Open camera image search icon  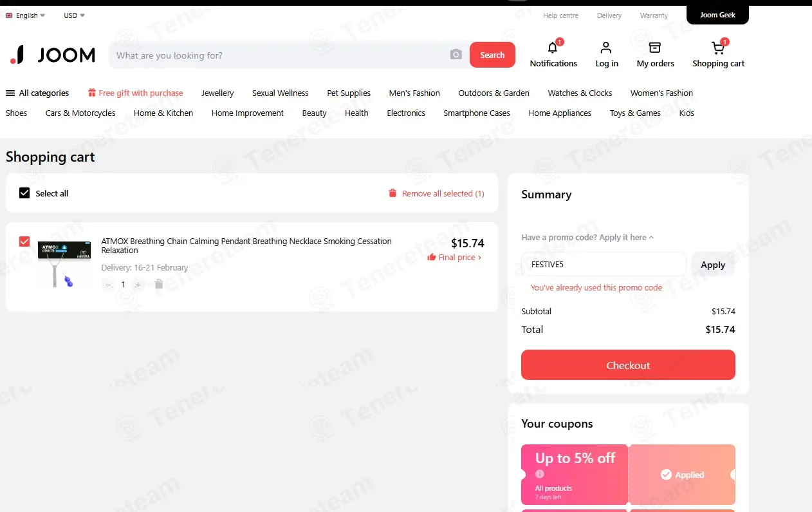pyautogui.click(x=456, y=55)
